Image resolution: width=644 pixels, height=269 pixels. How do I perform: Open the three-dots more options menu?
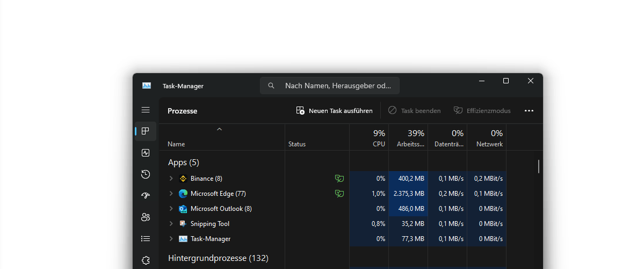[x=529, y=111]
